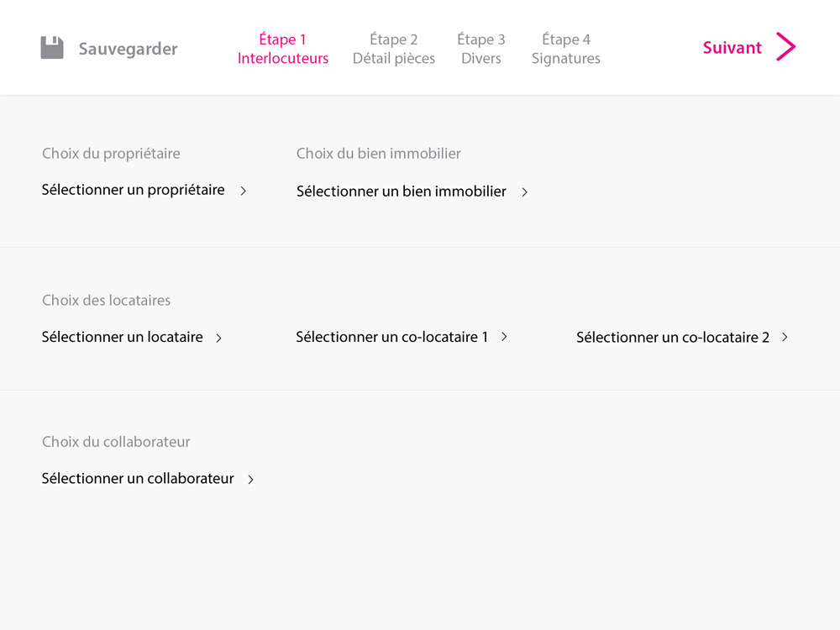The height and width of the screenshot is (630, 840).
Task: Click chevron beside co-locataire 1
Action: 504,337
